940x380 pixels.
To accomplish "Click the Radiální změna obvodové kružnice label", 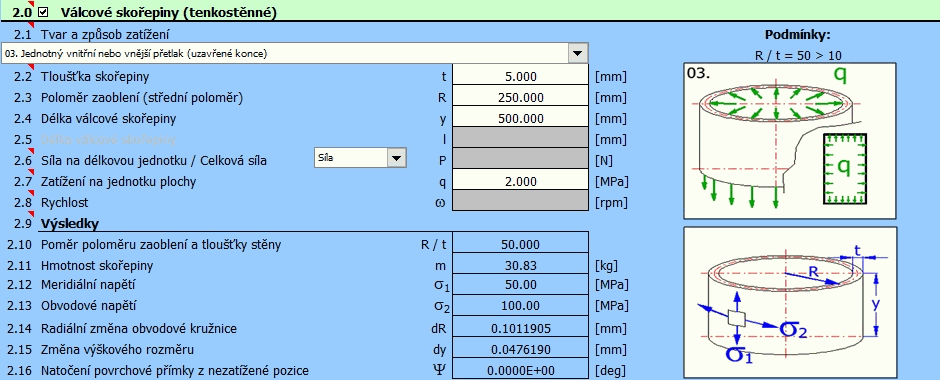I will (x=138, y=328).
